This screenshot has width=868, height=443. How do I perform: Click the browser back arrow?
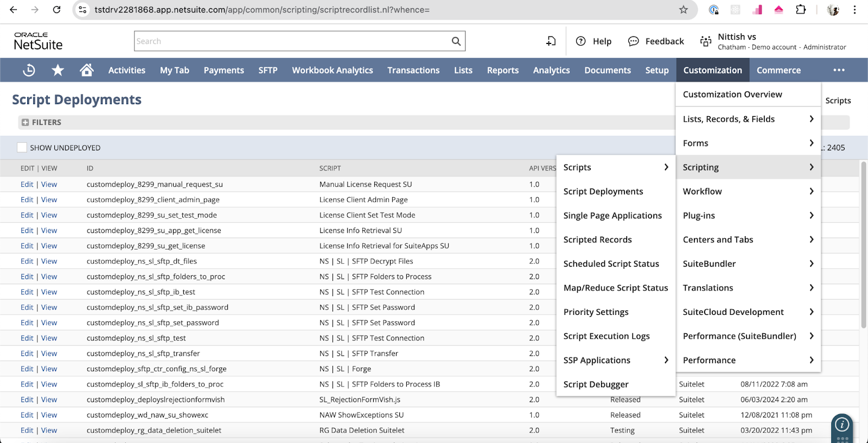[14, 10]
